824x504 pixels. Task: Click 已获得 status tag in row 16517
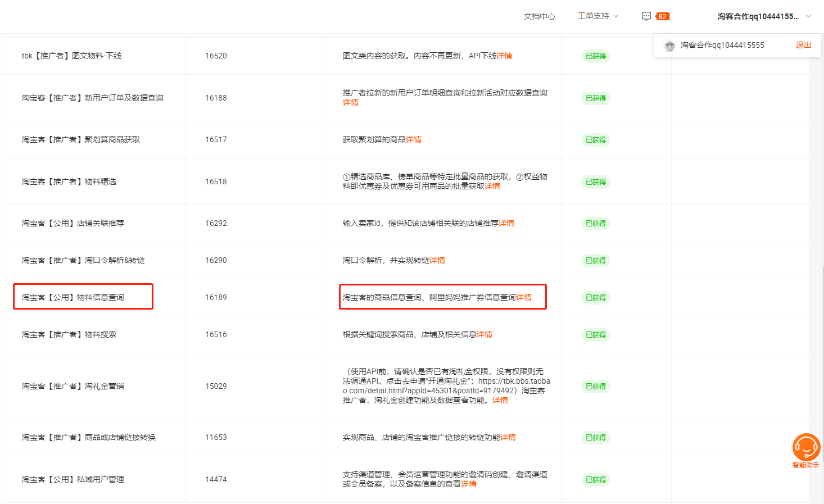coord(596,140)
